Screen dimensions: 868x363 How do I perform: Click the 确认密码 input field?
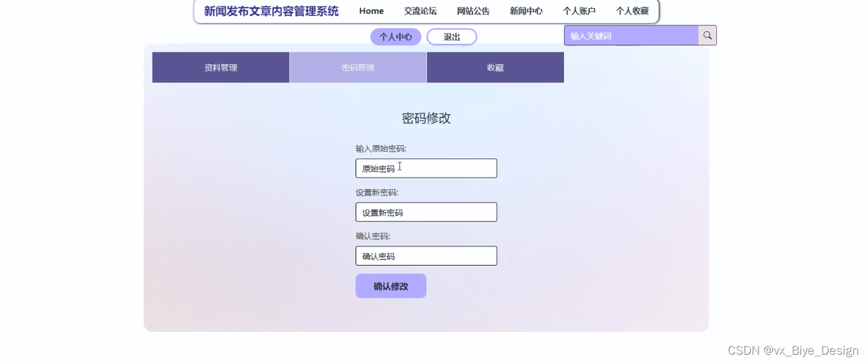[426, 256]
